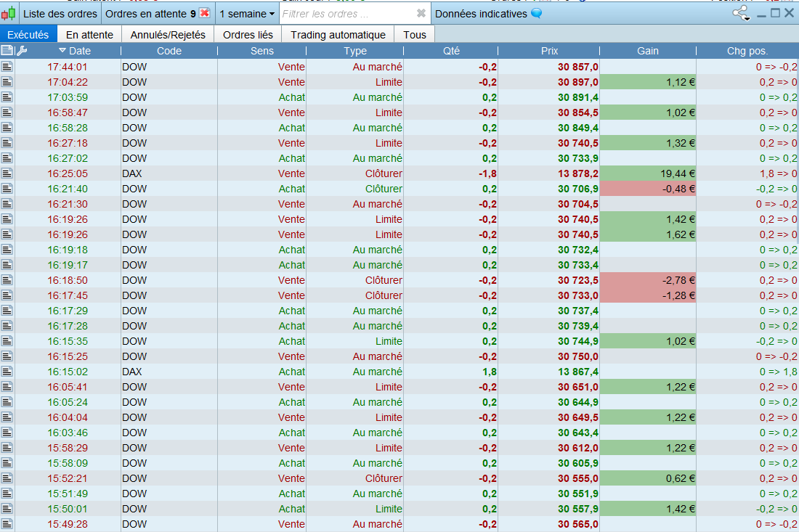Cancel pending orders with the red X icon
The height and width of the screenshot is (532, 799).
tap(205, 13)
